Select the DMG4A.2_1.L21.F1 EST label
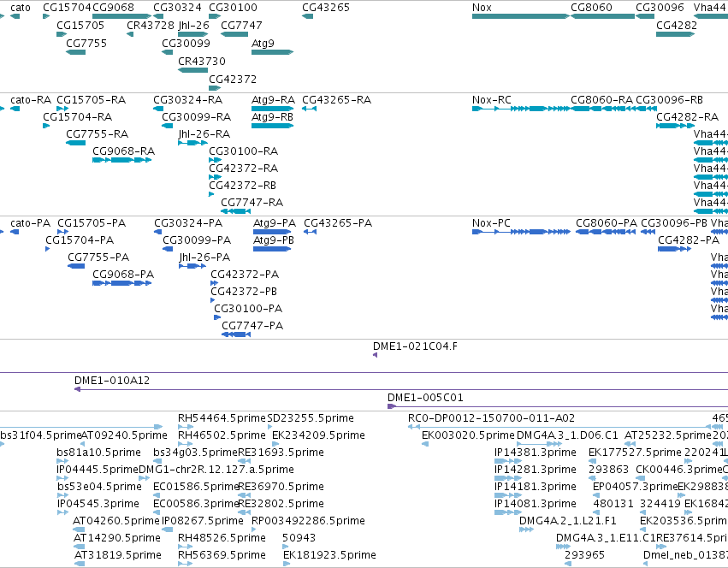The height and width of the screenshot is (568, 728). click(x=568, y=521)
